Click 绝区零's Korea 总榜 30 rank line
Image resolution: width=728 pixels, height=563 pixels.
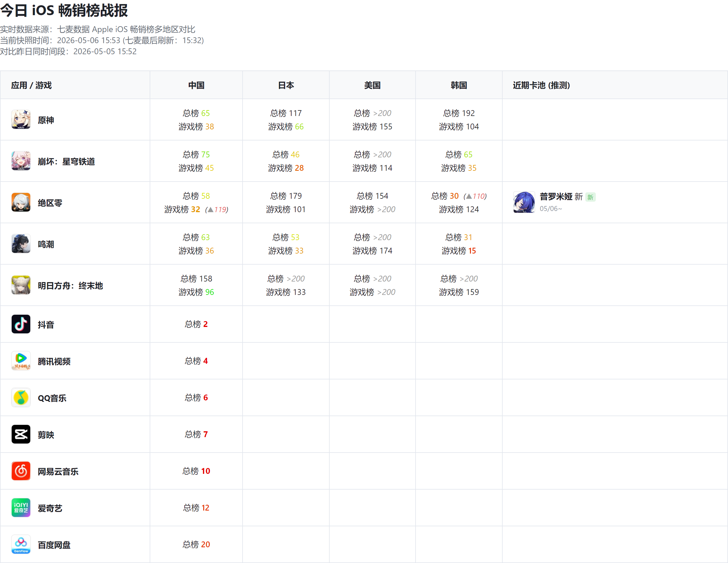(459, 196)
